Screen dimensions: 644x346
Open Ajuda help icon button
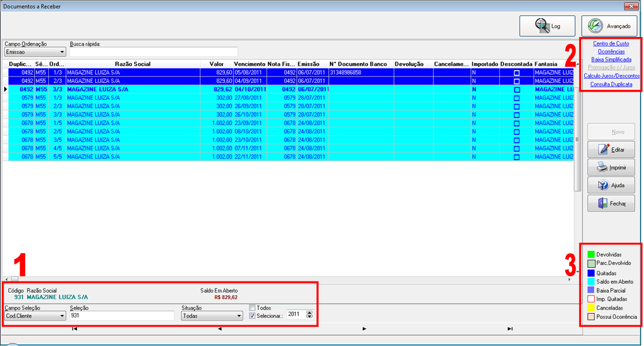point(611,185)
